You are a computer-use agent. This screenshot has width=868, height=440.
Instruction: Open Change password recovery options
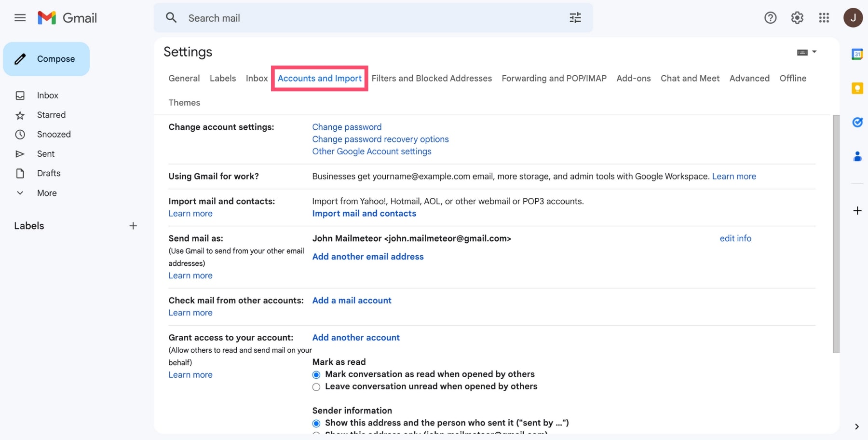380,139
